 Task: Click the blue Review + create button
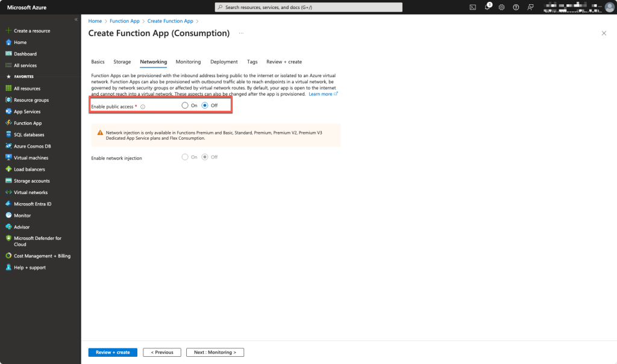113,352
